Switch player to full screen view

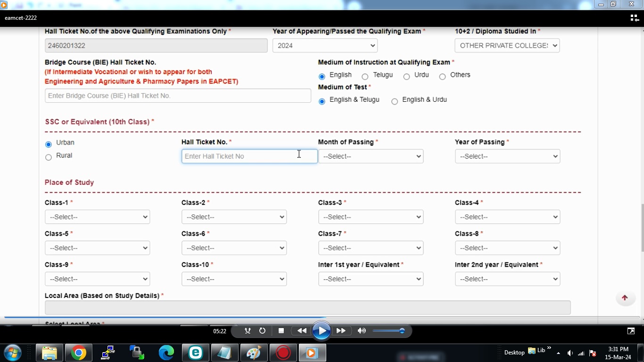tap(631, 331)
